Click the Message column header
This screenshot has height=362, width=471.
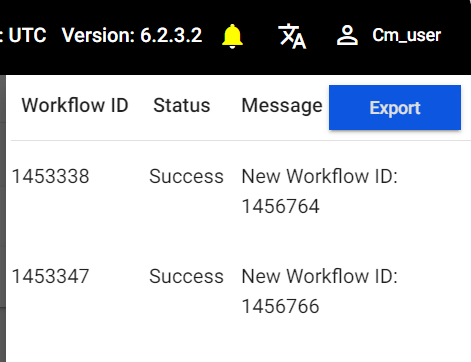click(282, 106)
